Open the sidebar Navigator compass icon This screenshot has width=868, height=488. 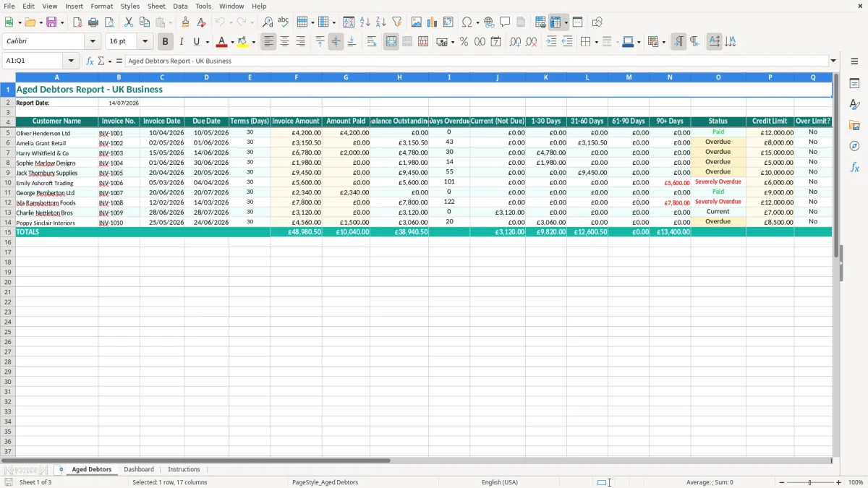(854, 146)
